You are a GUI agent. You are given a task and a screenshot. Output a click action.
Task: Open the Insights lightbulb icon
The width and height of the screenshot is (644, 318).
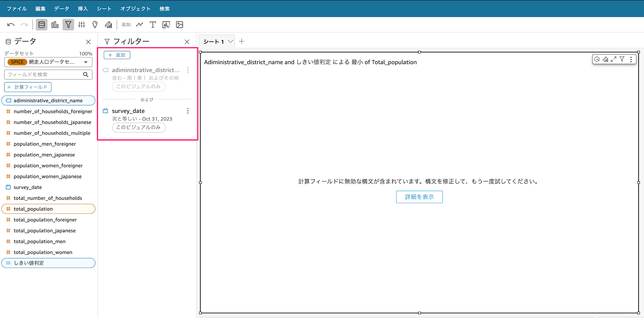pyautogui.click(x=95, y=25)
